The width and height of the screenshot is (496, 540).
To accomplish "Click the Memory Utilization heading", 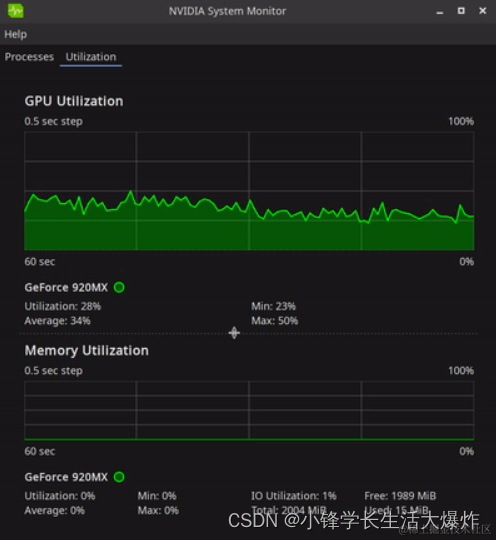I will click(x=86, y=351).
